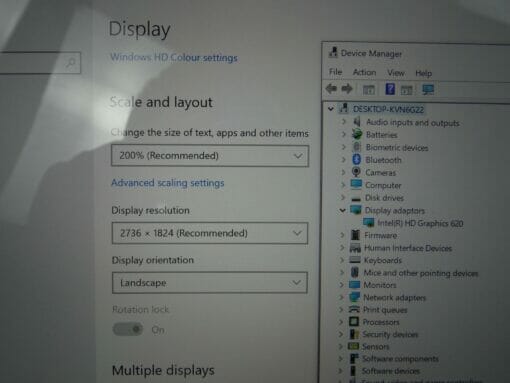Open Windows HD Colour settings link
The image size is (510, 383).
tap(174, 57)
